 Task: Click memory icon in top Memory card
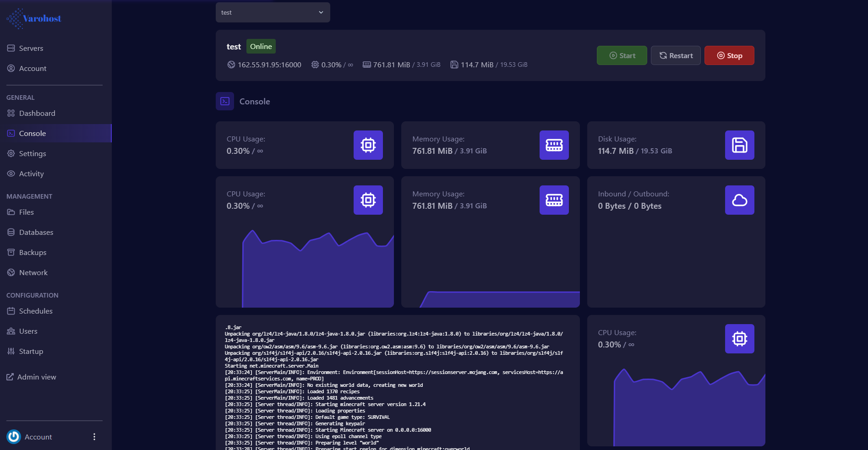click(554, 145)
